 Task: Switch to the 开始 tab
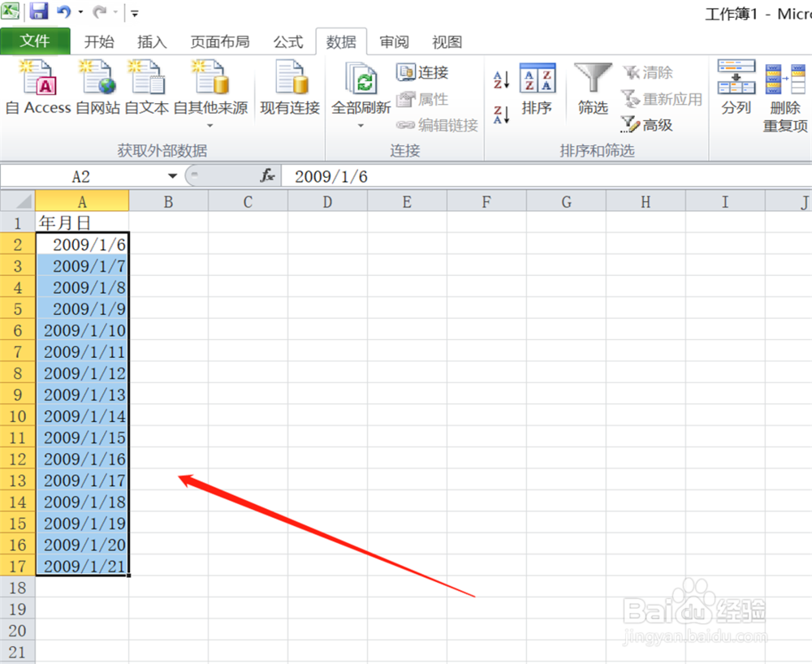pyautogui.click(x=99, y=42)
